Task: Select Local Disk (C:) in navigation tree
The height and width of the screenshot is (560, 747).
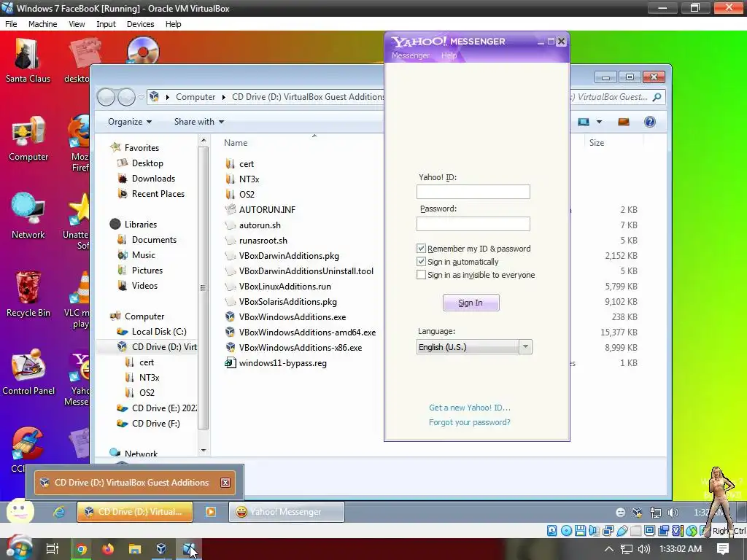Action: pos(158,332)
